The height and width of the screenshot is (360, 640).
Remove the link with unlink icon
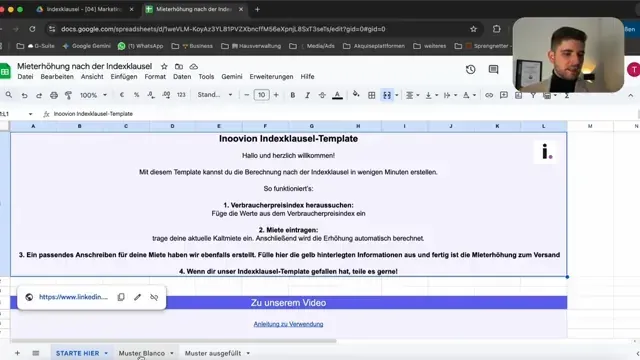(154, 297)
